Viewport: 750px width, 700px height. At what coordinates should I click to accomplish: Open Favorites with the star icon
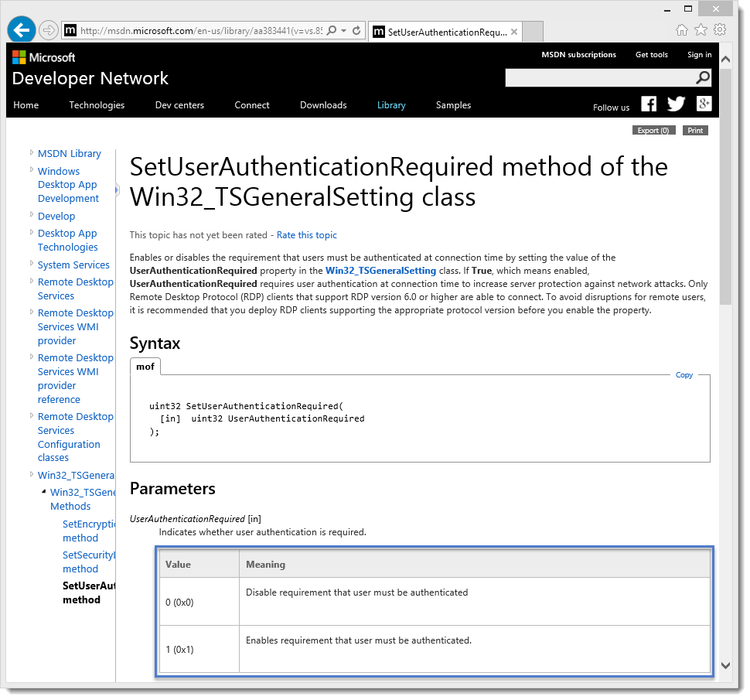point(701,30)
